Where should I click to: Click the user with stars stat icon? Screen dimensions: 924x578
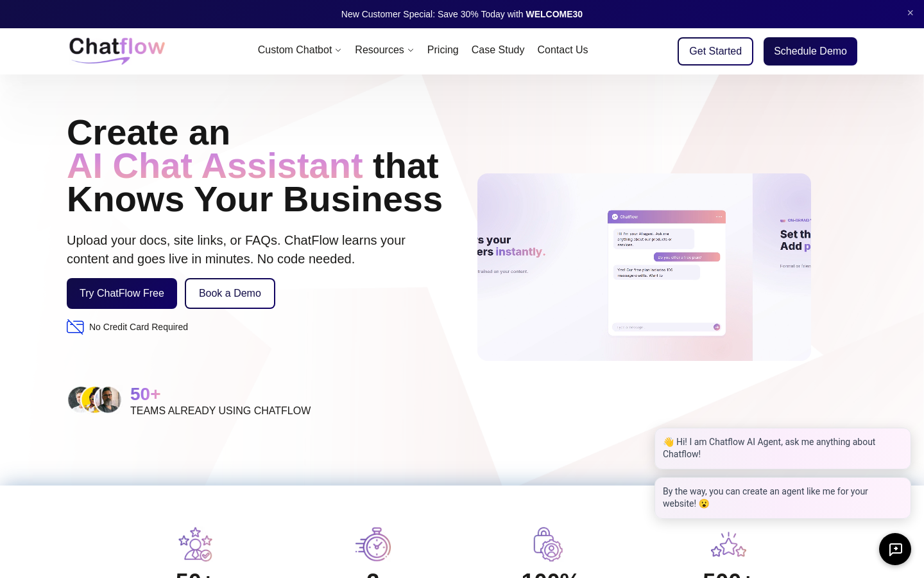click(195, 545)
